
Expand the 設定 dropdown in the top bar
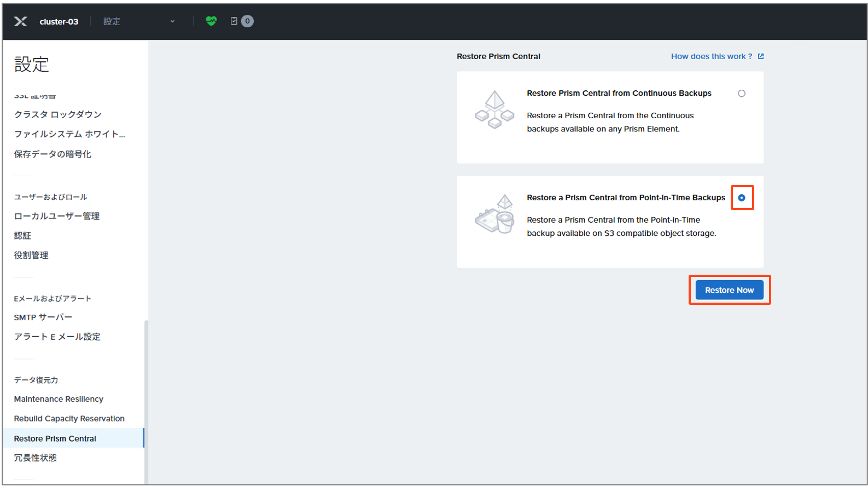[139, 21]
